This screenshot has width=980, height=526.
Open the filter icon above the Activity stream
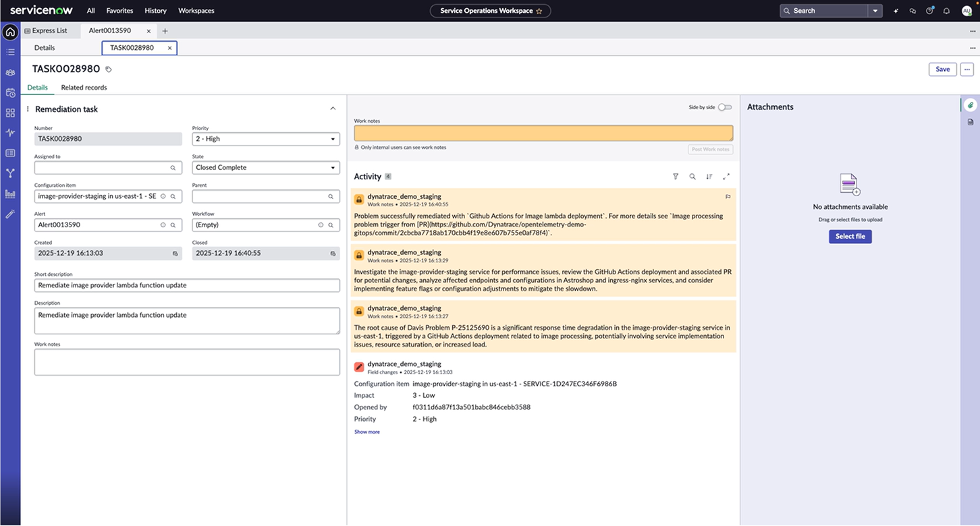click(676, 176)
